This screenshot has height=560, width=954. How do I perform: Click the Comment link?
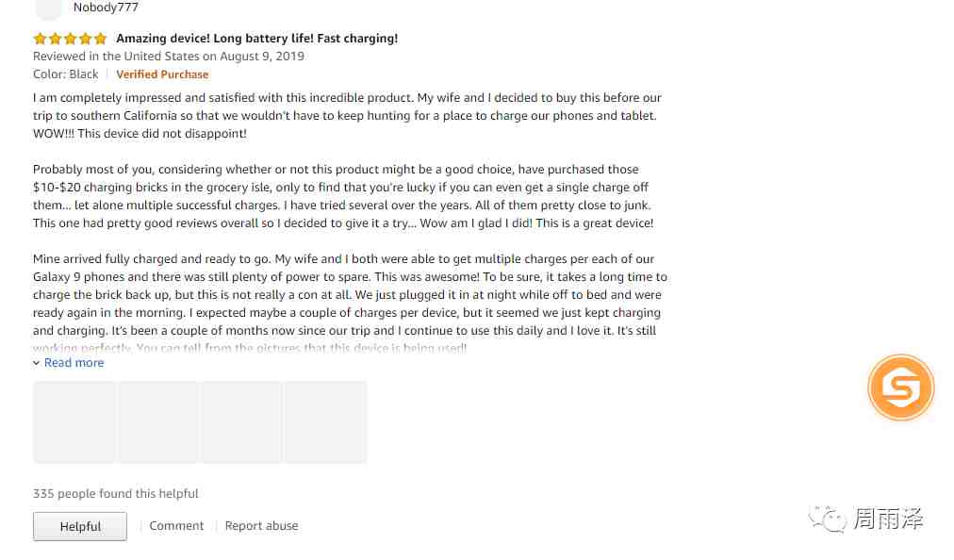point(176,526)
